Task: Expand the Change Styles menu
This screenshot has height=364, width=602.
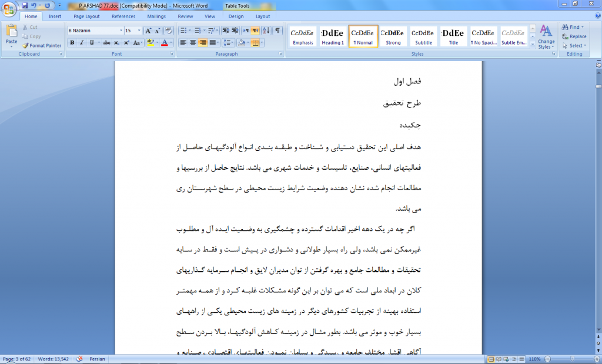Action: tap(546, 36)
